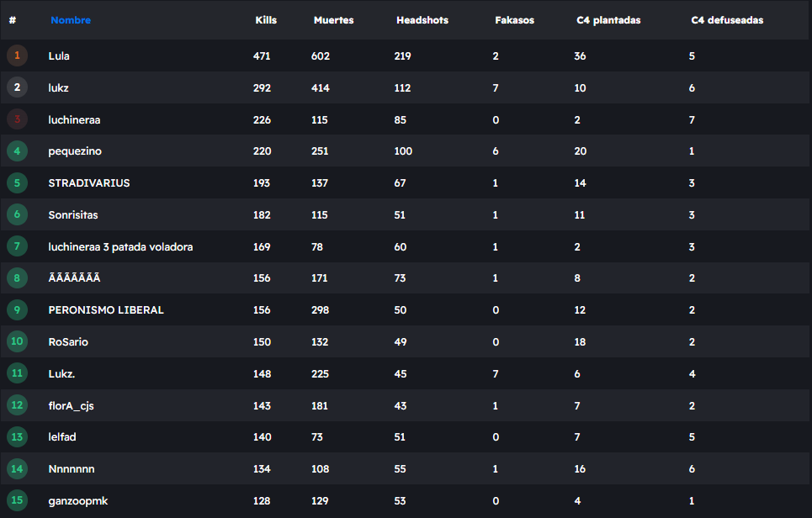The height and width of the screenshot is (518, 812).
Task: Select the rank 10 badge beside RoSario
Action: pyautogui.click(x=17, y=342)
